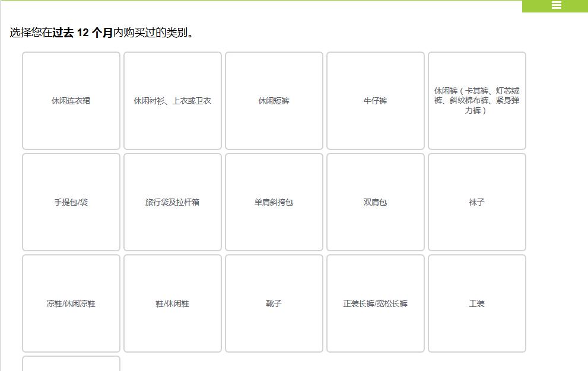The width and height of the screenshot is (588, 371).
Task: Select the 鞋/休闲鞋 category tile
Action: [172, 302]
